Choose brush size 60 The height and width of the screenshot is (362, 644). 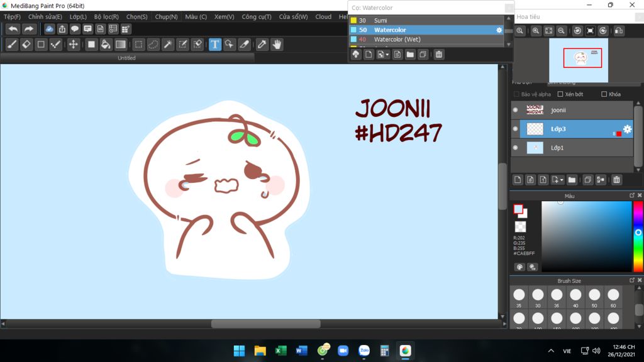click(x=613, y=297)
